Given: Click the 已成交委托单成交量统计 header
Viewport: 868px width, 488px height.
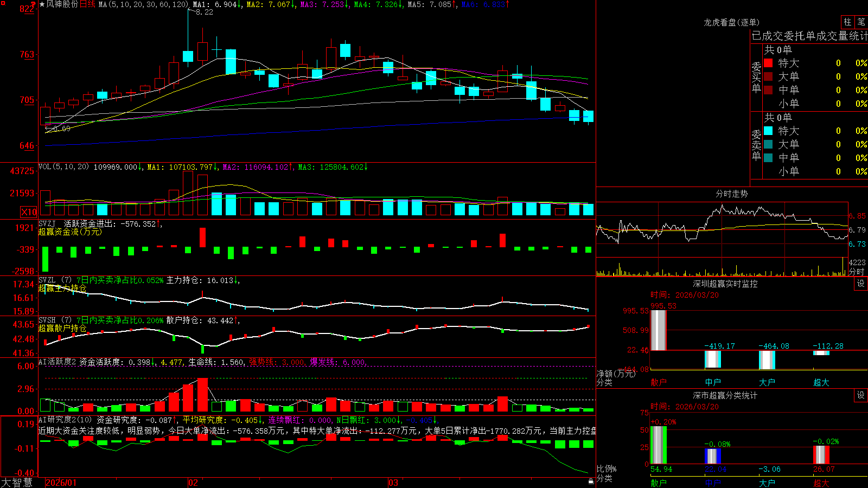Looking at the screenshot, I should point(809,36).
